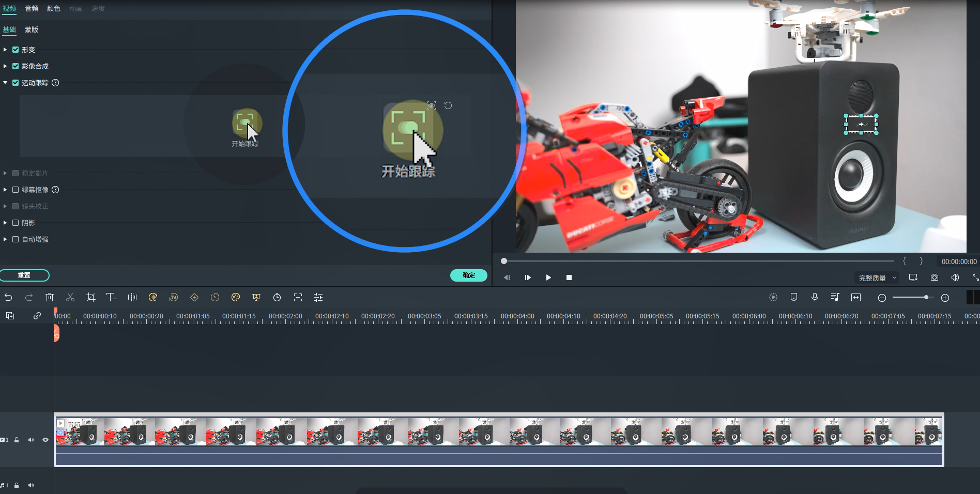Collapse the 运动跟踪 section arrow
Image resolution: width=980 pixels, height=494 pixels.
5,83
